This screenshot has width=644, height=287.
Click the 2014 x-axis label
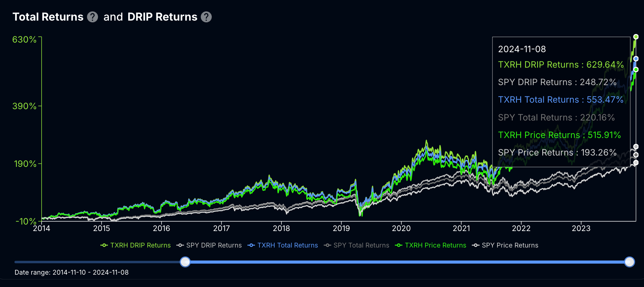tap(42, 228)
